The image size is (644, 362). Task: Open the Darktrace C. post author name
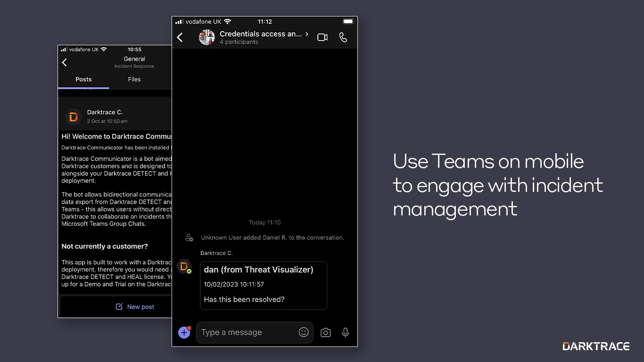105,112
